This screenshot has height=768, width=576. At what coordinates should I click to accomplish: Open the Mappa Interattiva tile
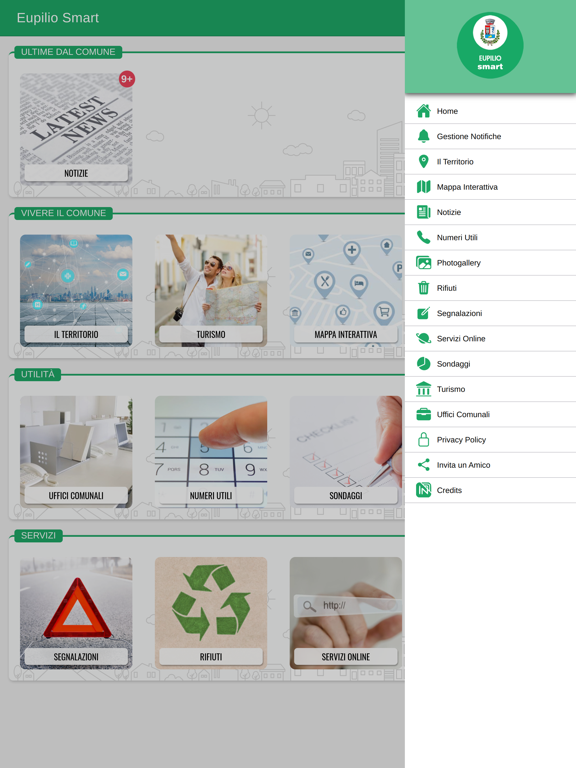click(346, 290)
